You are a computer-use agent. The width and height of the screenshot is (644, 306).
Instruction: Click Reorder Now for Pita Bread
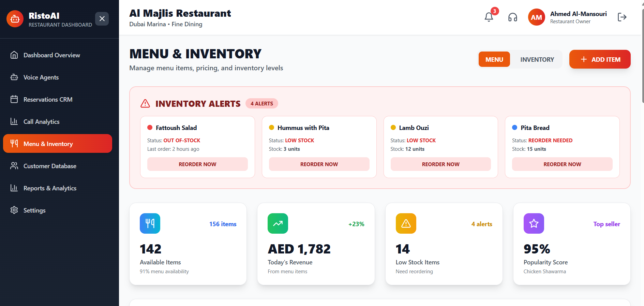562,164
